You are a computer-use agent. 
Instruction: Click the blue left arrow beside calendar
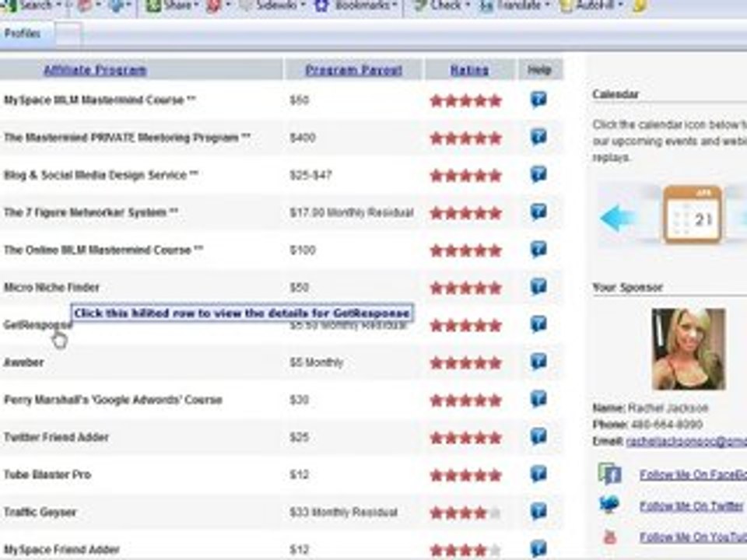click(617, 218)
